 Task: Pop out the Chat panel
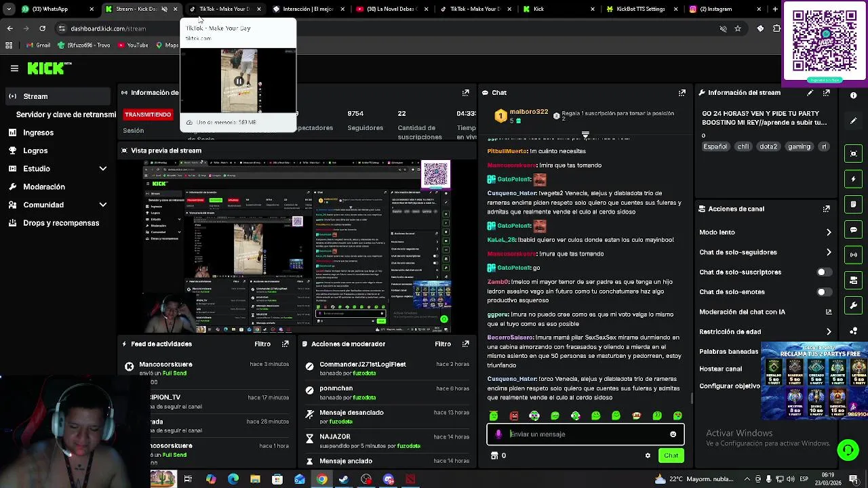tap(682, 93)
